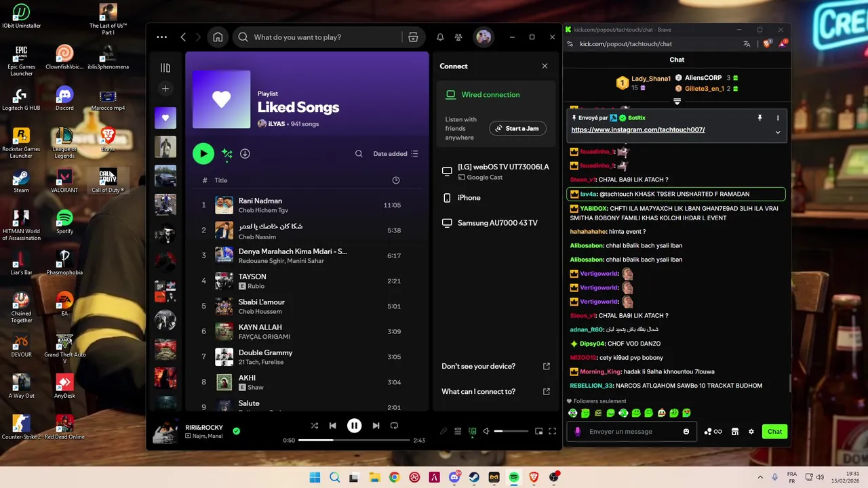Image resolution: width=868 pixels, height=488 pixels.
Task: Open Kick shop storefront icon
Action: (734, 432)
